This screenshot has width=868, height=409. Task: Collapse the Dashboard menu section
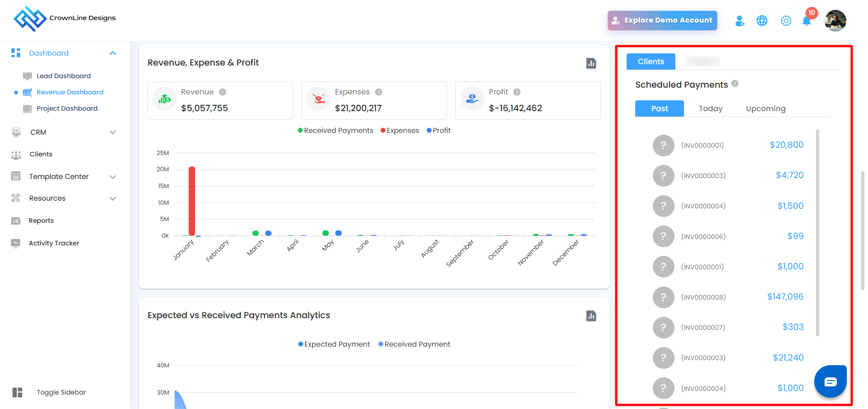coord(113,53)
